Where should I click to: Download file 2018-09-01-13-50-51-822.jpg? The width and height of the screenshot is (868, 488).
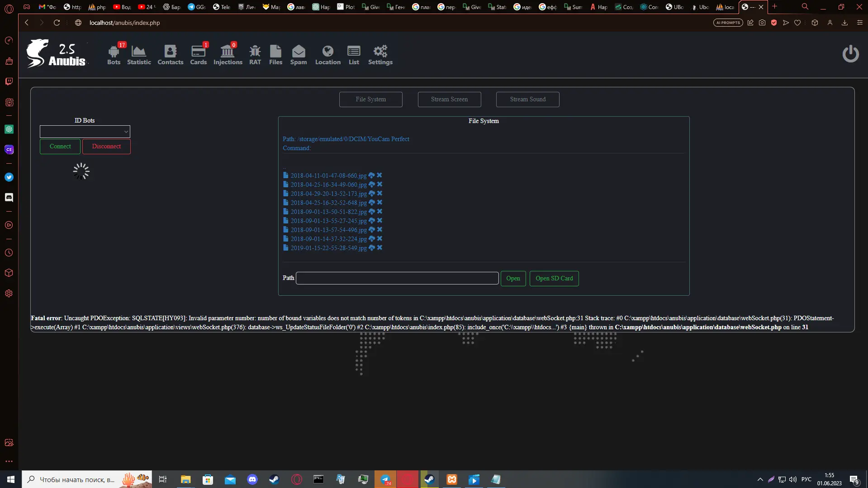pyautogui.click(x=371, y=212)
